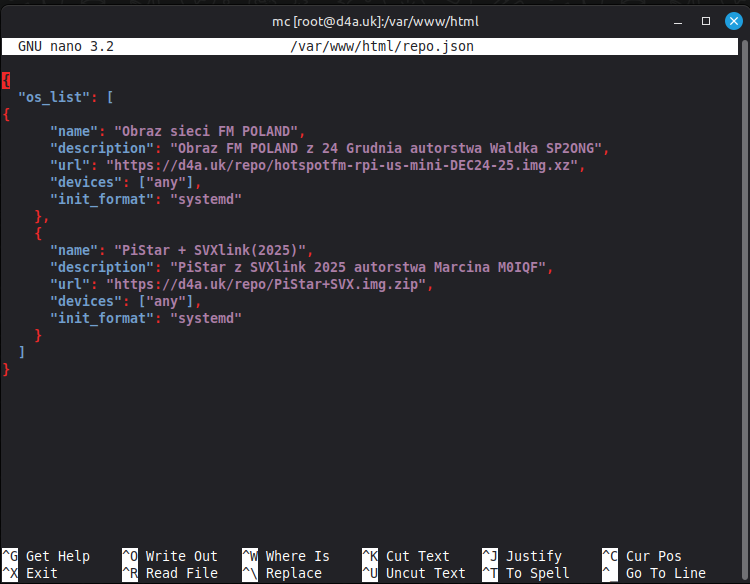Screen dimensions: 750x584
Task: Click the ^R Read File shortcut
Action: click(169, 573)
